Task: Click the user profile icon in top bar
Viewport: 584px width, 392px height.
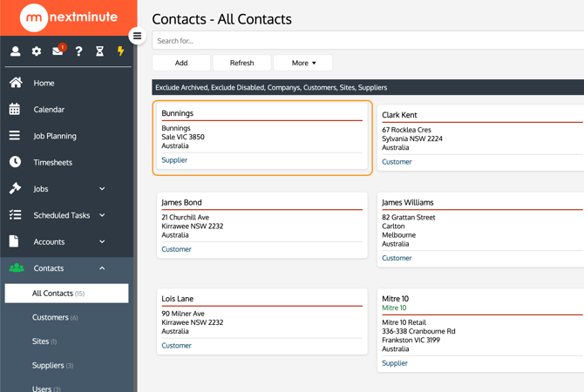Action: coord(15,51)
